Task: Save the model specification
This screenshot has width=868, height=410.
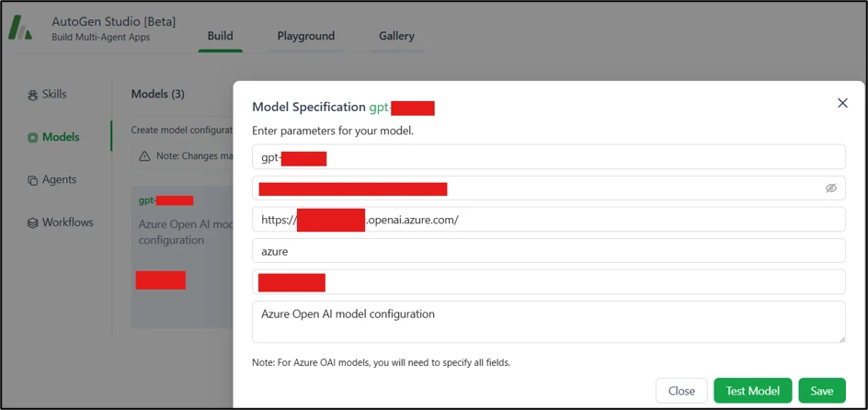Action: [822, 391]
